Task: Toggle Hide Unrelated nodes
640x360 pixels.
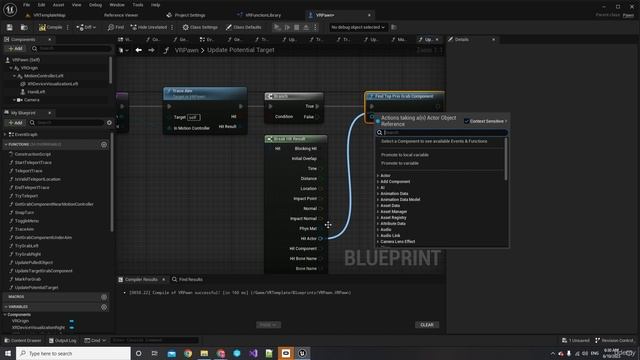Action: [149, 27]
